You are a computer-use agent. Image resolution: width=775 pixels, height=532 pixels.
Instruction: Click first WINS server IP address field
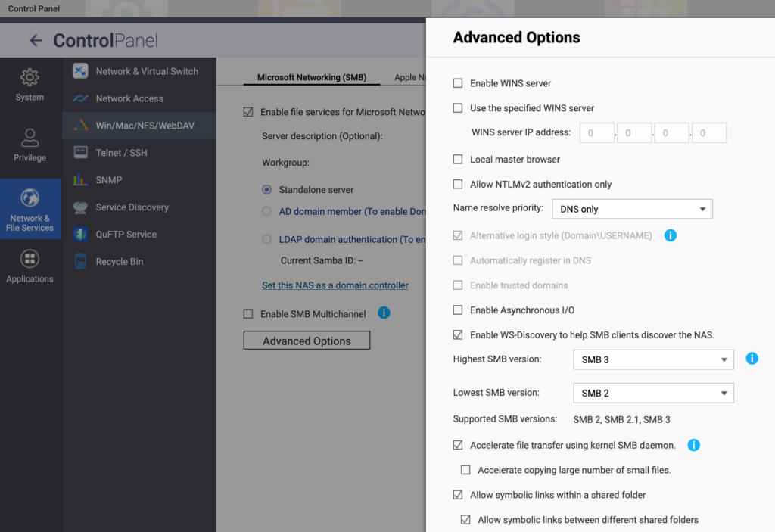597,133
